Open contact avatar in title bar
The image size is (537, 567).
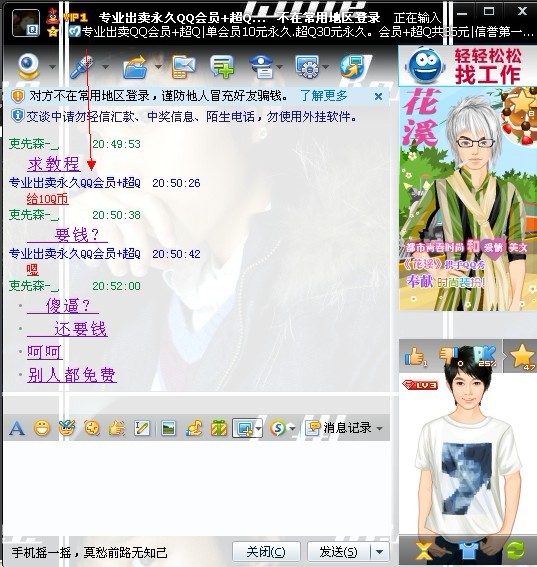tap(26, 23)
